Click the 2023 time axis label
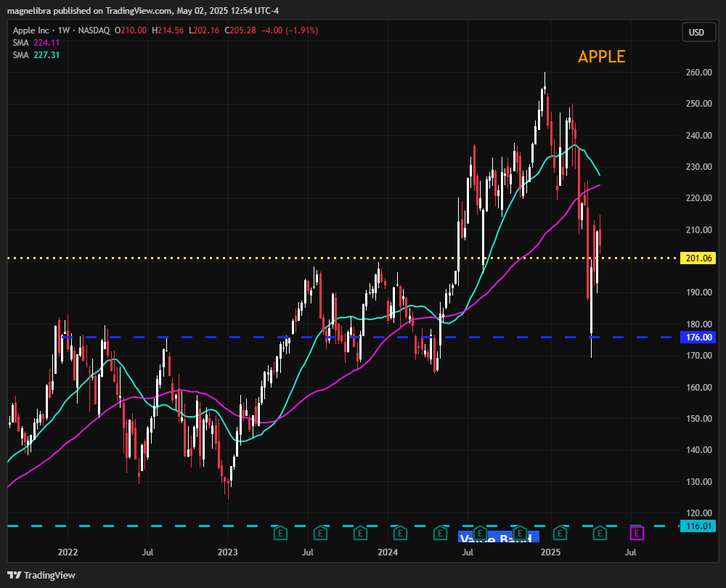The height and width of the screenshot is (588, 726). coord(227,552)
